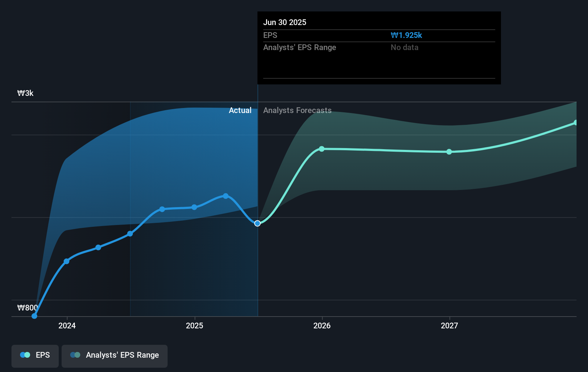
Task: Hide the EPS line via its legend pill
Action: pyautogui.click(x=35, y=356)
